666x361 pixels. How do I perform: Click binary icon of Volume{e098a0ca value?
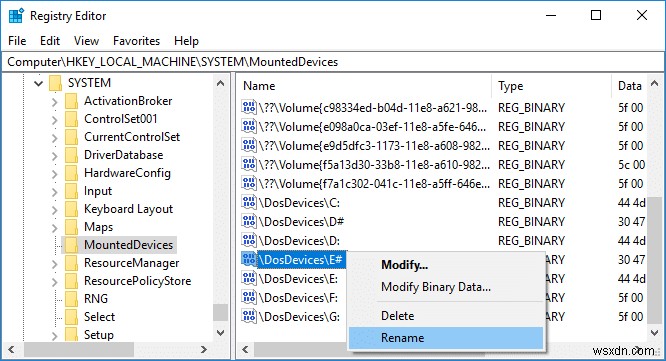[249, 126]
